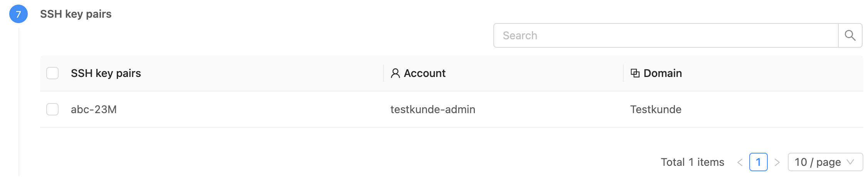The width and height of the screenshot is (868, 177).
Task: Click the page size dropdown chevron
Action: tap(850, 162)
